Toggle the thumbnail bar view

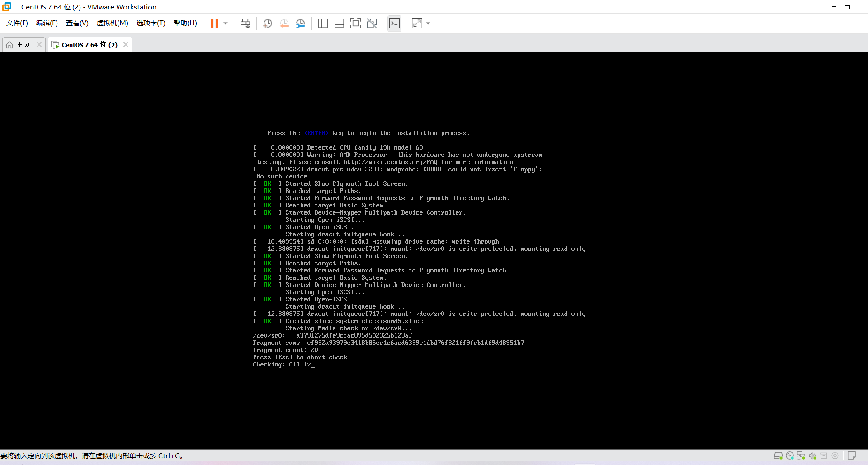(x=339, y=23)
